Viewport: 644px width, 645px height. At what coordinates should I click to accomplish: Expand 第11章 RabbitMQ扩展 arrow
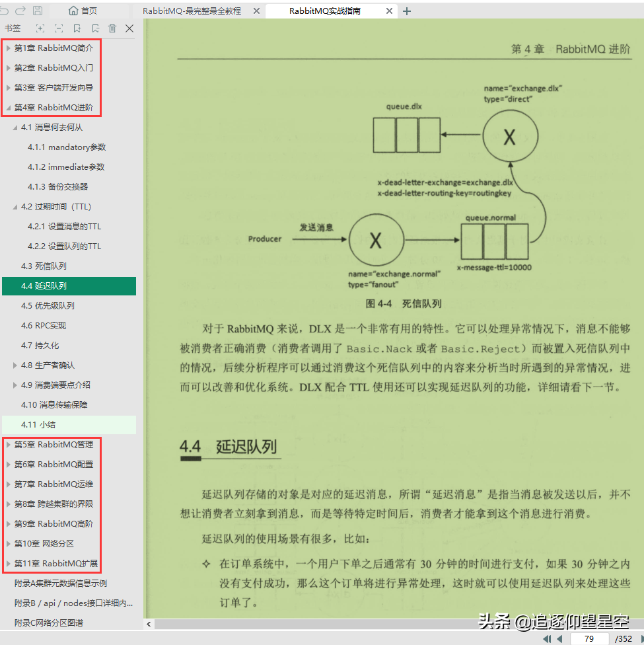coord(8,563)
